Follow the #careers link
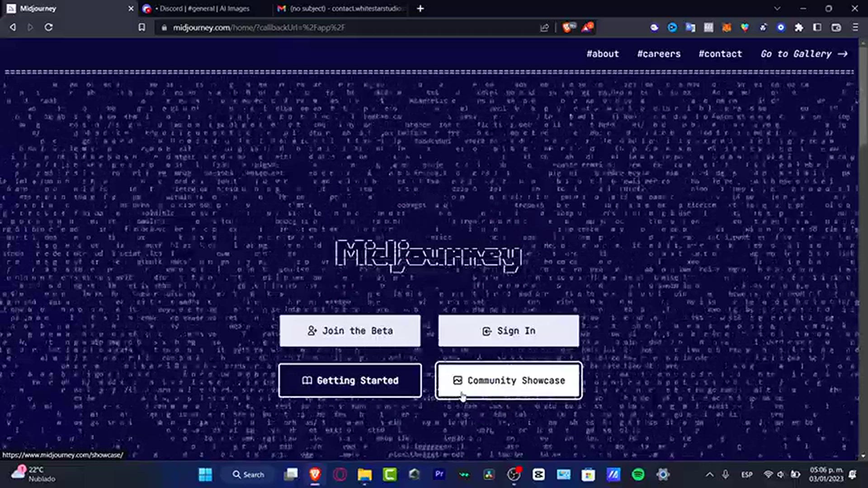The image size is (868, 488). pos(659,54)
